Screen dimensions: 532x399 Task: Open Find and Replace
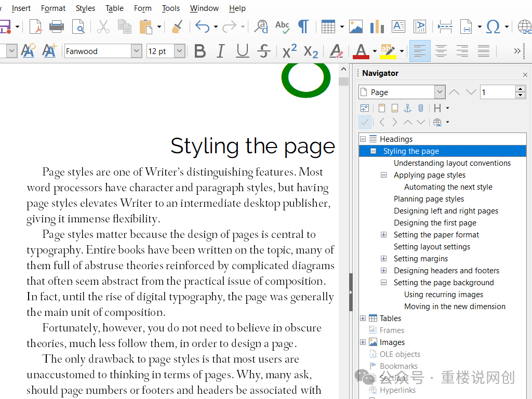point(261,26)
